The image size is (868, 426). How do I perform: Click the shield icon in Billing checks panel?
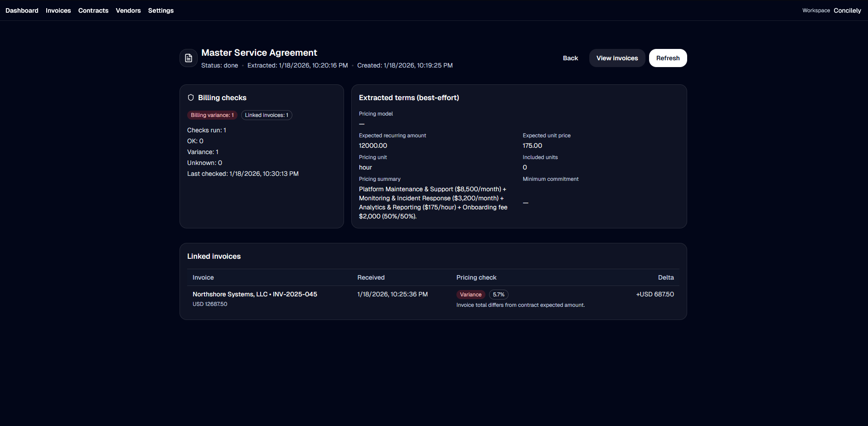pos(191,97)
